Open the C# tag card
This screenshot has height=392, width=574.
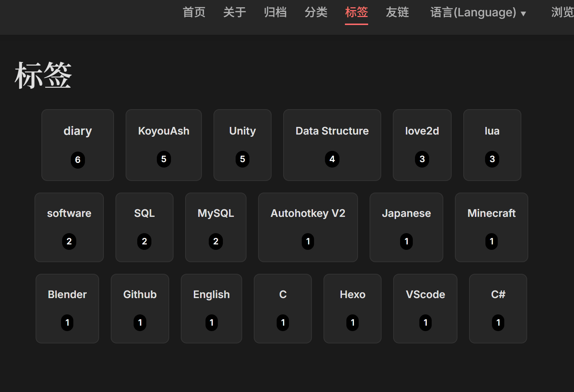click(x=498, y=308)
